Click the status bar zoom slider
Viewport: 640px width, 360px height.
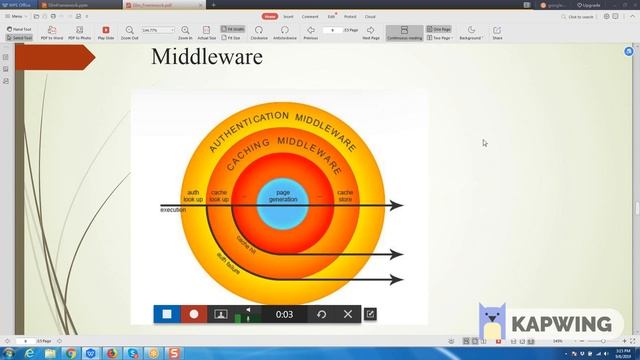point(603,341)
